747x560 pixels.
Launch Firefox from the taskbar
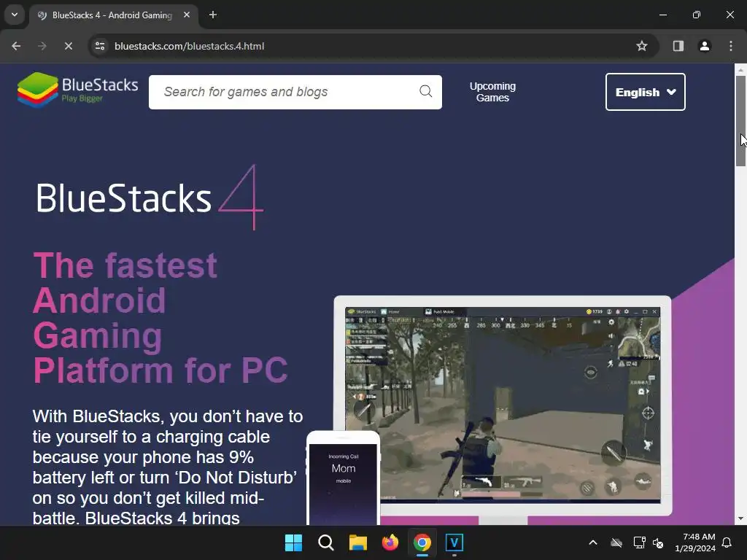coord(390,542)
